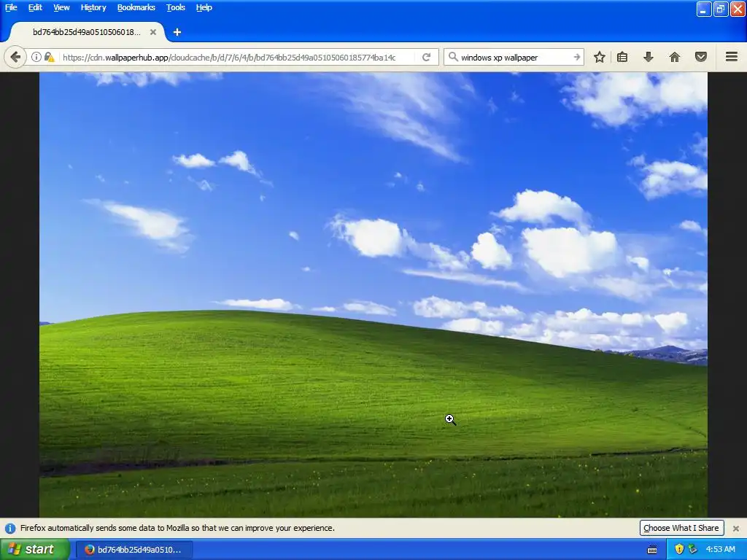Click the info icon in notification bar
The height and width of the screenshot is (560, 747).
[x=10, y=528]
